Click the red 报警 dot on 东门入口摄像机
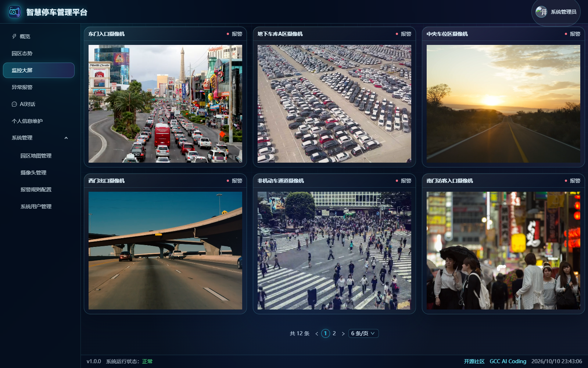 click(x=228, y=34)
